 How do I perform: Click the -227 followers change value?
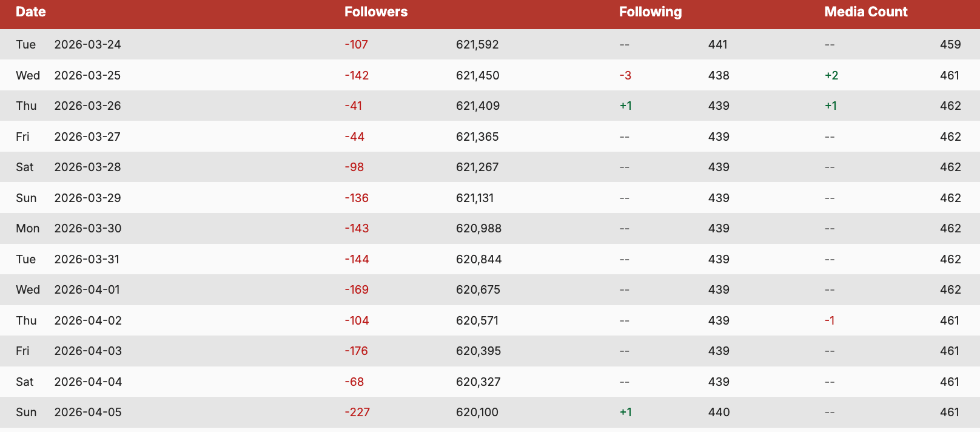[x=357, y=412]
